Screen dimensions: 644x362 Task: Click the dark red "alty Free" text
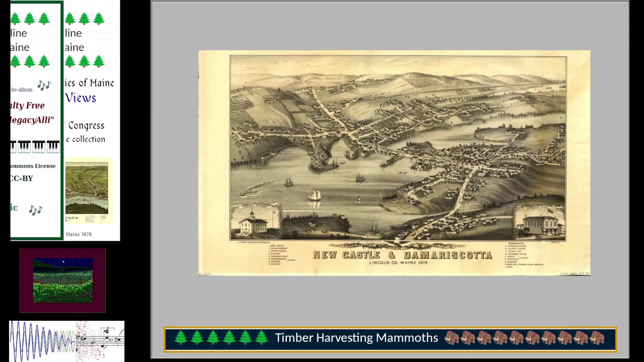coord(27,106)
